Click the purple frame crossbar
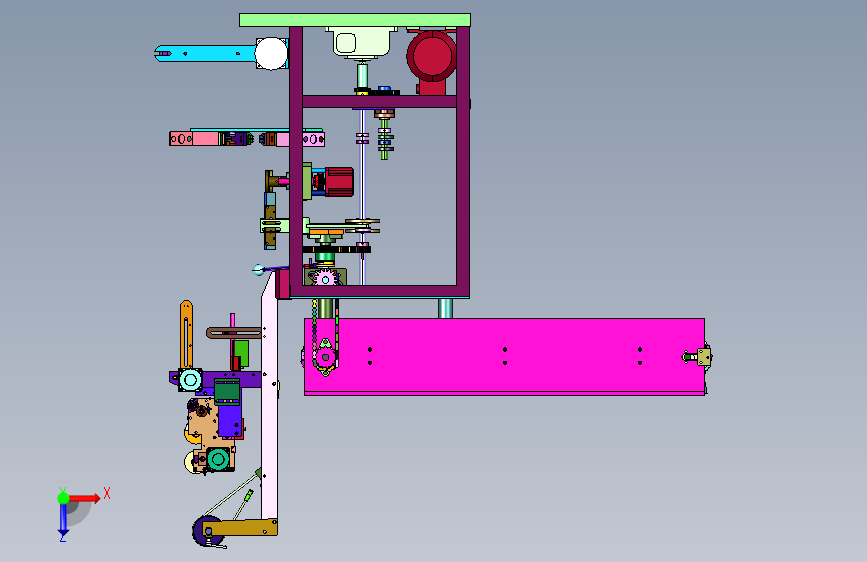 379,101
